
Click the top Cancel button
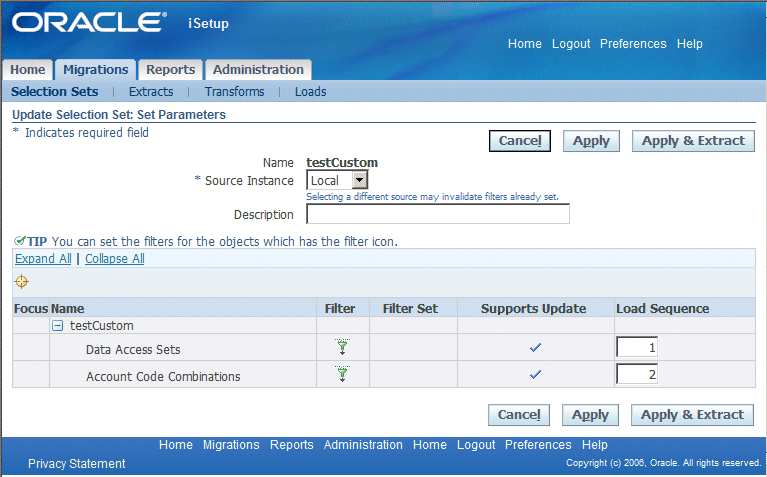(520, 141)
